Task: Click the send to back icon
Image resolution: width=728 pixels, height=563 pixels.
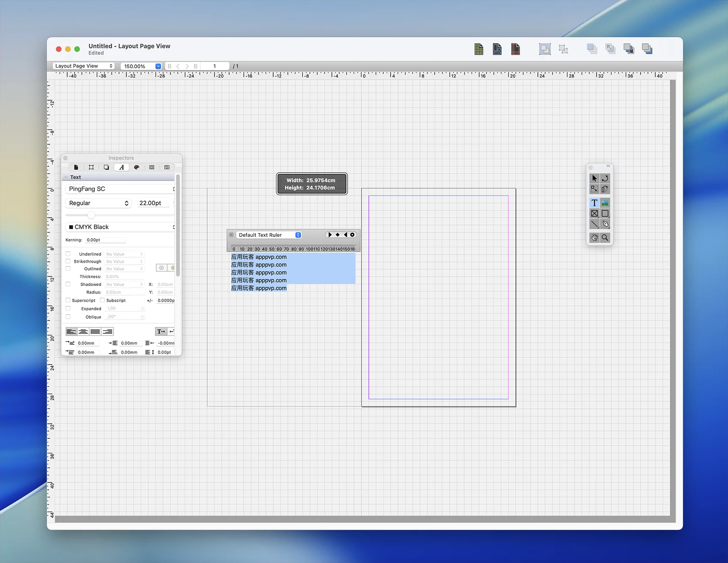Action: pos(647,49)
